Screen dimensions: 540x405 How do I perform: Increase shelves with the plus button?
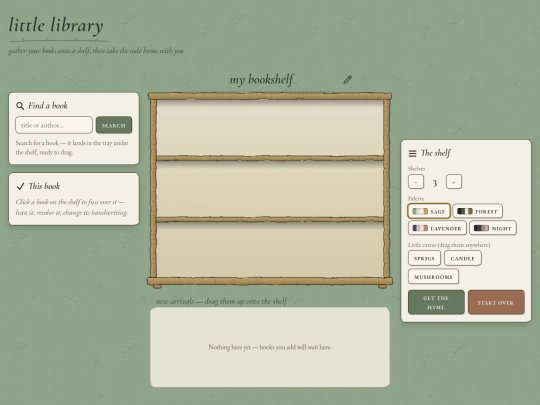454,181
